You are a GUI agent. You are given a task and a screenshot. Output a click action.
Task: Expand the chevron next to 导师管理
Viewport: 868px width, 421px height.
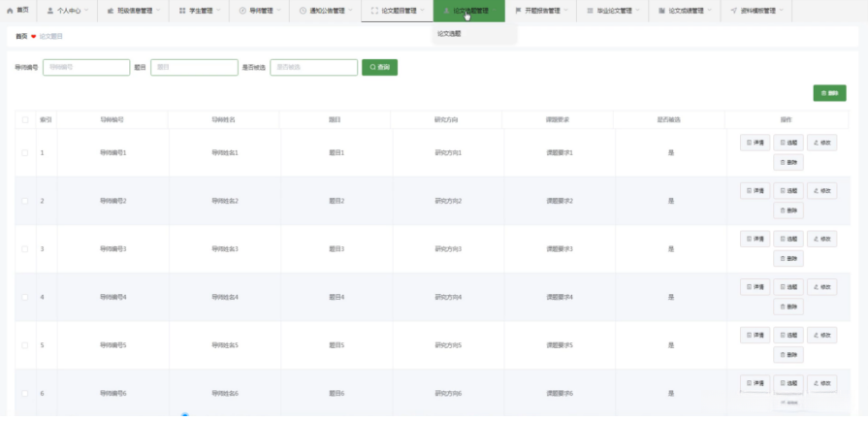278,11
